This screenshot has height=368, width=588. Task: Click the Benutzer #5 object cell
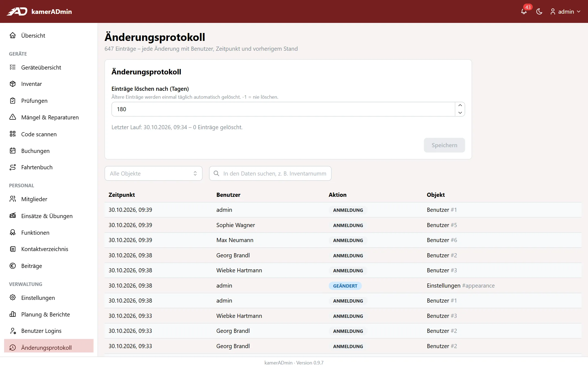(442, 225)
